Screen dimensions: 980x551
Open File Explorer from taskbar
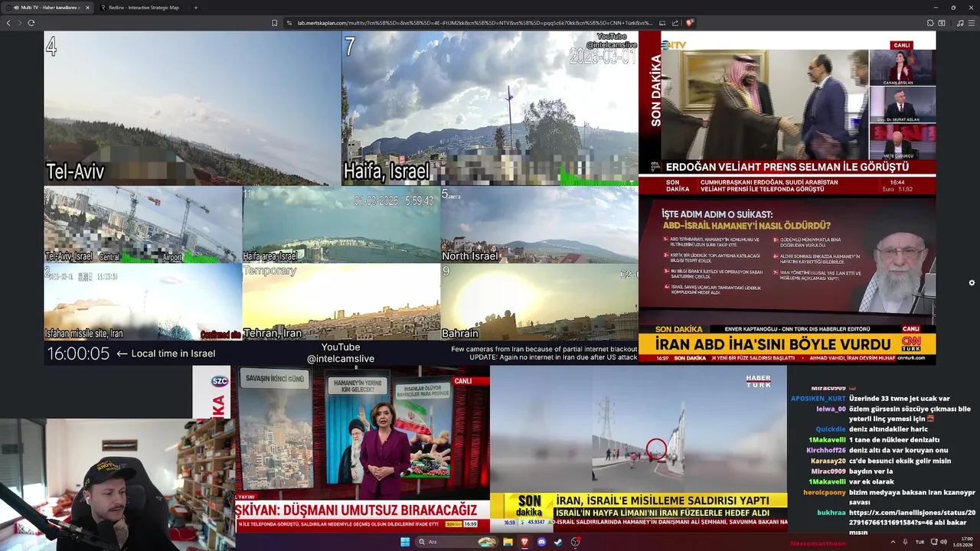pos(508,542)
